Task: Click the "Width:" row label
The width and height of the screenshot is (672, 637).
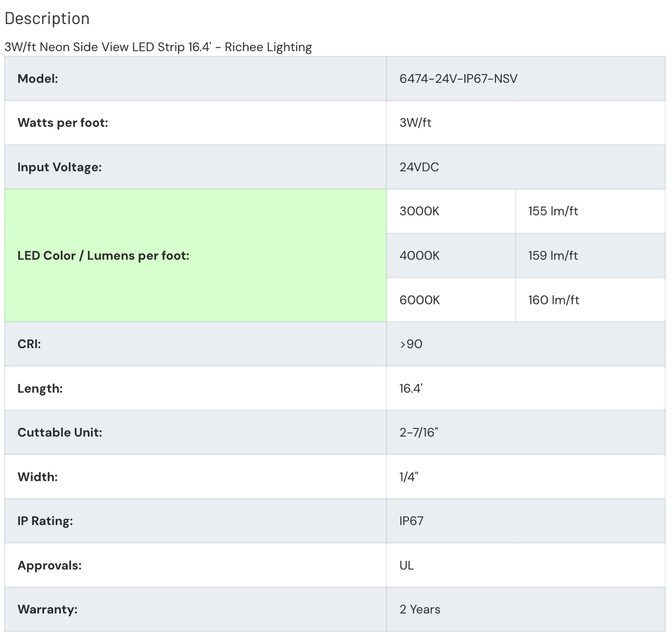Action: click(x=38, y=476)
